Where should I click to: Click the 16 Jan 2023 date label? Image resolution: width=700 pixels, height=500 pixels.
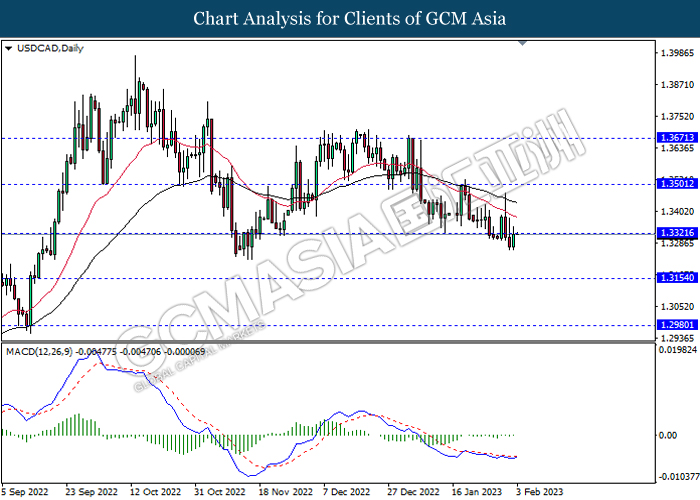[x=477, y=492]
